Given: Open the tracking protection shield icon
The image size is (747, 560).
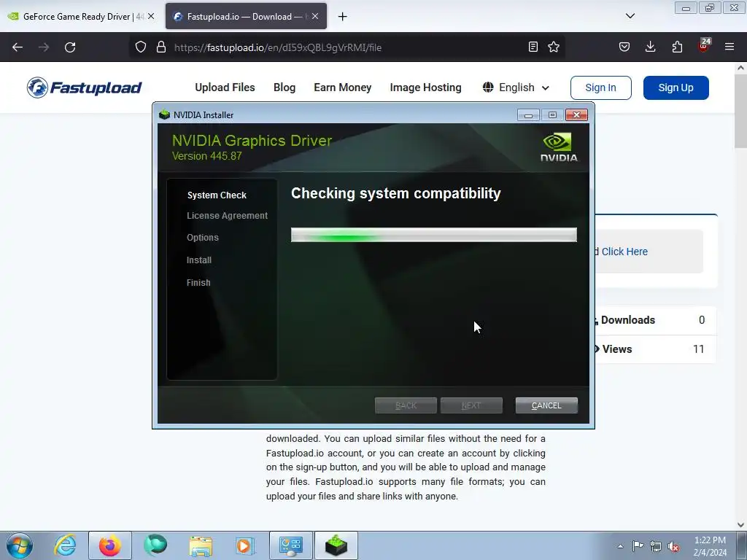Looking at the screenshot, I should (141, 47).
